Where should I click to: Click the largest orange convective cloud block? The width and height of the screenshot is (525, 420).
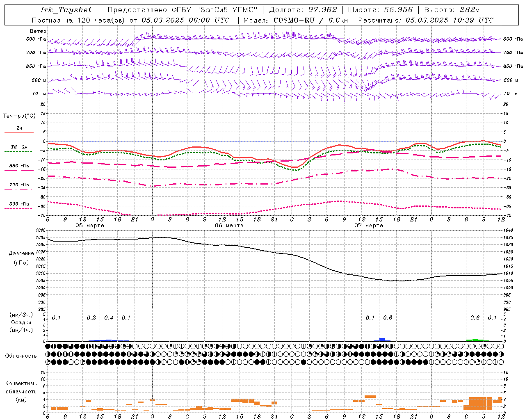coord(481,404)
